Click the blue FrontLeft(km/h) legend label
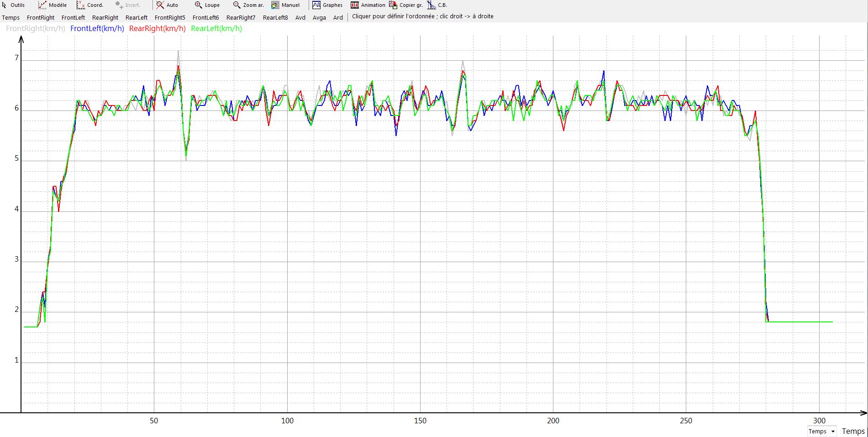 click(x=97, y=28)
